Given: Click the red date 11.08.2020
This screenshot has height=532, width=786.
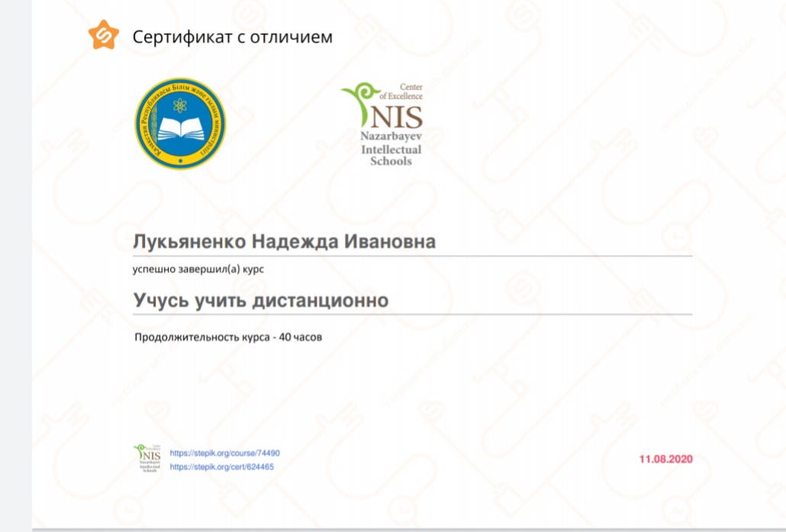Looking at the screenshot, I should click(x=665, y=459).
